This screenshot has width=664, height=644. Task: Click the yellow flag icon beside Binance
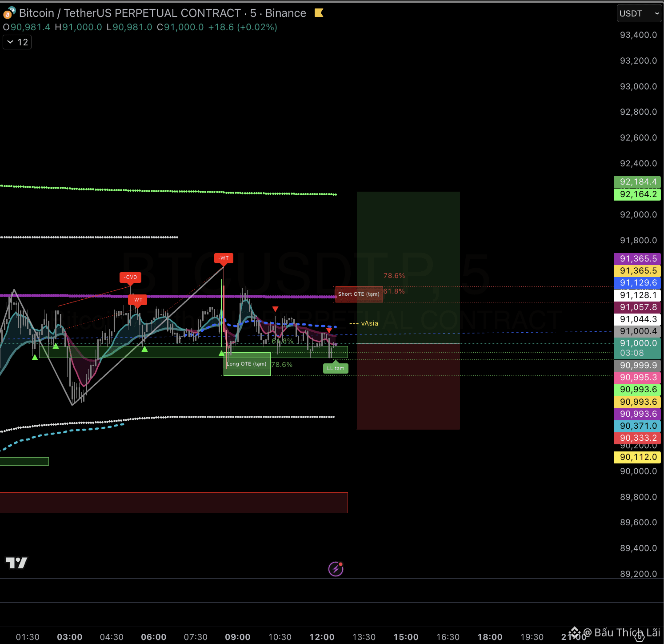click(x=319, y=13)
